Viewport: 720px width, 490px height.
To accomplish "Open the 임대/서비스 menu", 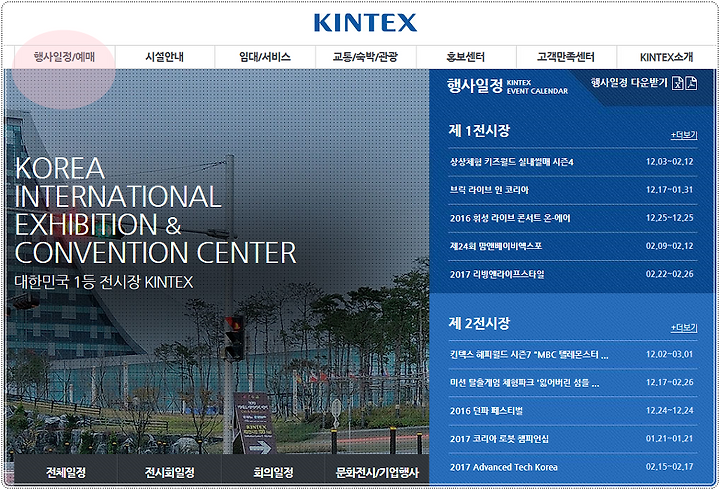I will pos(265,57).
